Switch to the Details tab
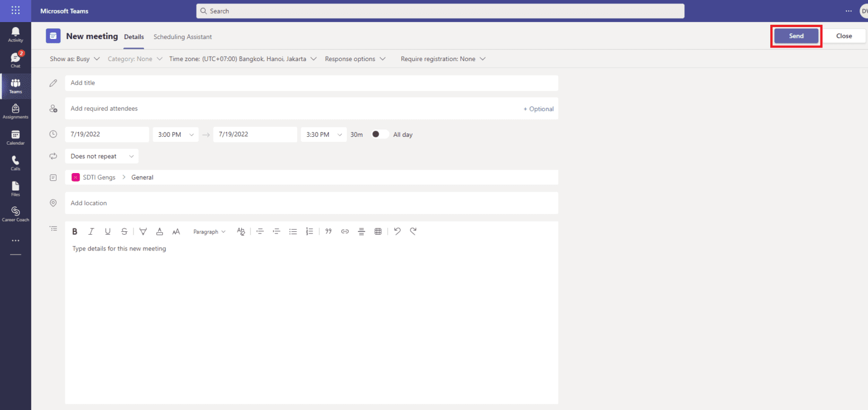The image size is (868, 410). click(x=134, y=37)
